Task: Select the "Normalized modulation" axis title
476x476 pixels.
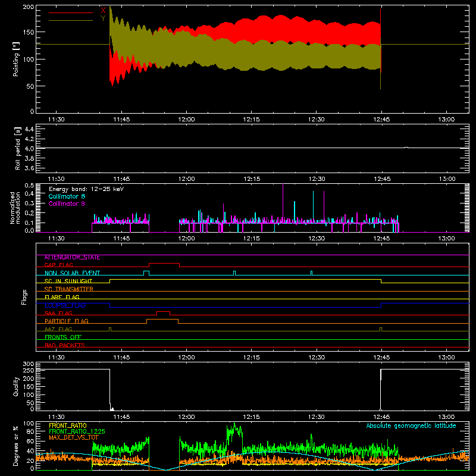Action: [15, 208]
